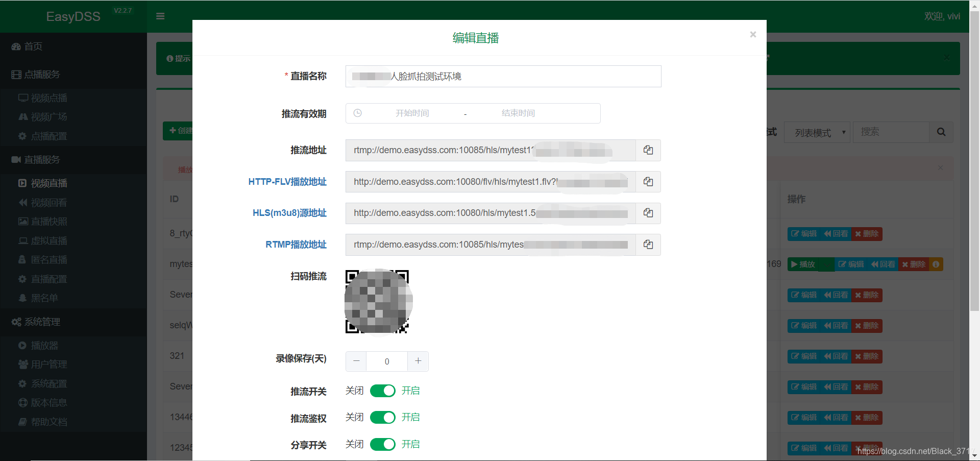
Task: Decrease 录像保存(天) with minus button
Action: click(356, 361)
